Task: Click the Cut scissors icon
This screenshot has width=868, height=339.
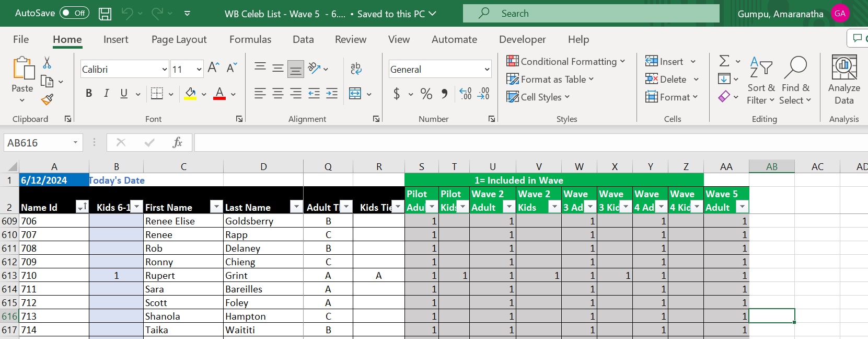Action: (x=47, y=63)
